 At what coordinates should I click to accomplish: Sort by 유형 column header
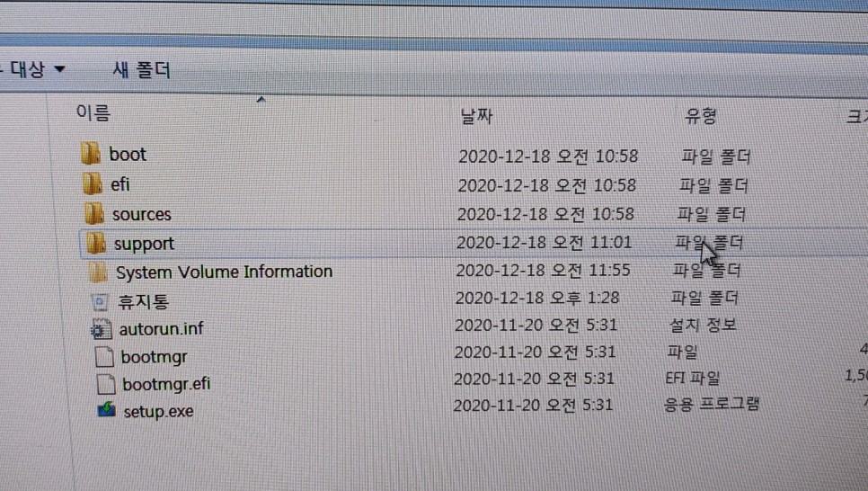pos(701,116)
